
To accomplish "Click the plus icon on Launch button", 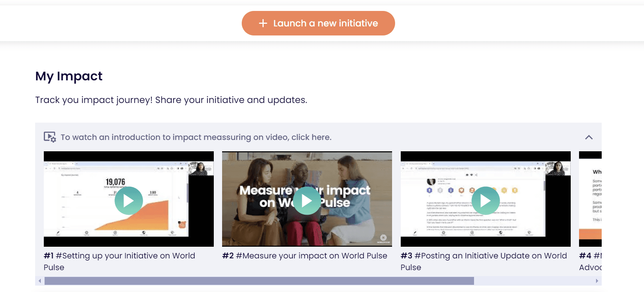I will (263, 23).
